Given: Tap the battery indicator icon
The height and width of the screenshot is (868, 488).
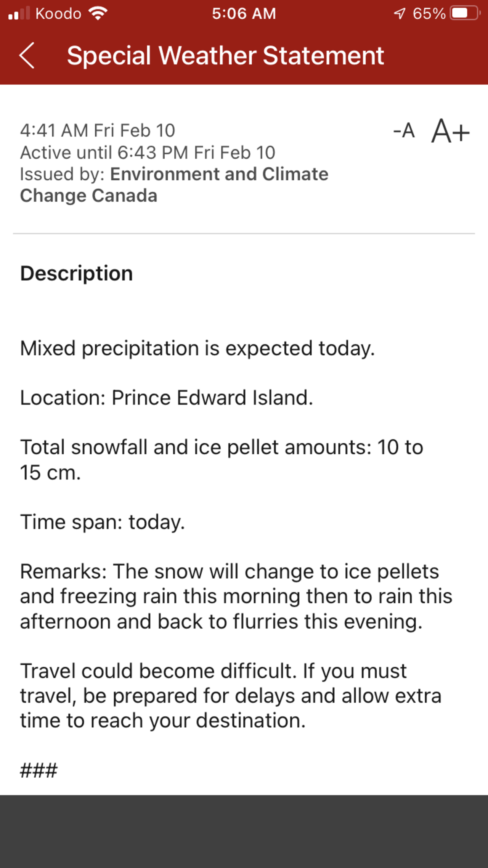Looking at the screenshot, I should [x=465, y=14].
